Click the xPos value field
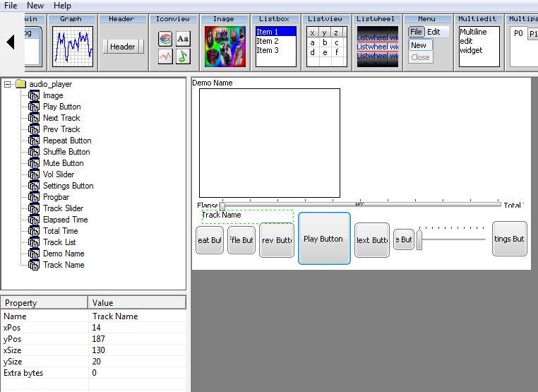 (138, 328)
